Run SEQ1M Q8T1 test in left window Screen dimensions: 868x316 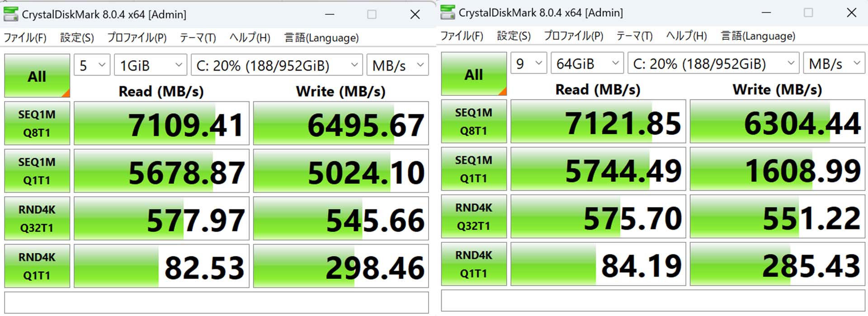[37, 123]
